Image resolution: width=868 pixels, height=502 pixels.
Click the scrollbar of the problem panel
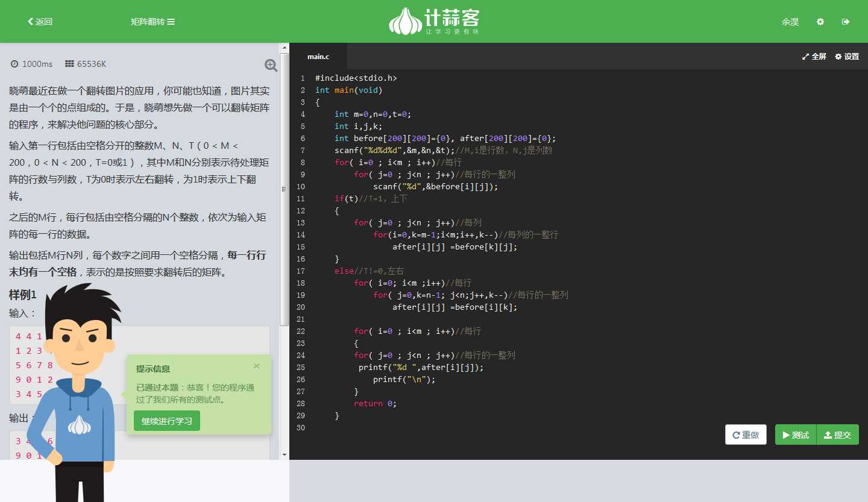pyautogui.click(x=285, y=190)
